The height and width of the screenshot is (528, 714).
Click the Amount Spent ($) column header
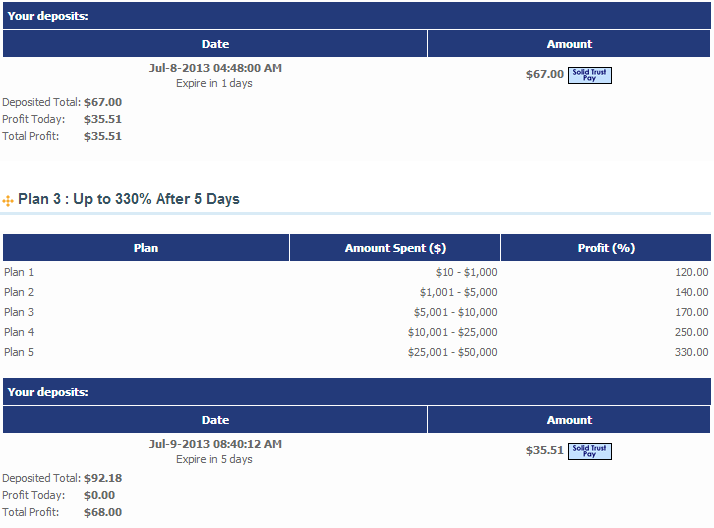pyautogui.click(x=395, y=248)
